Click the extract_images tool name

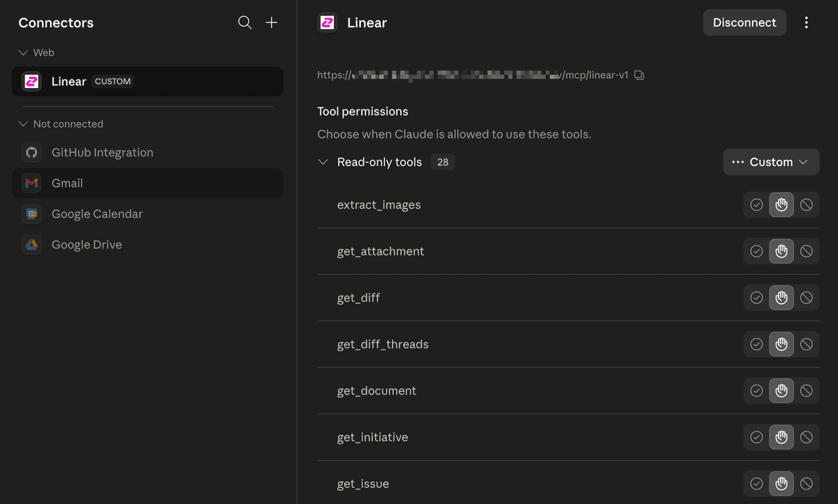point(379,205)
